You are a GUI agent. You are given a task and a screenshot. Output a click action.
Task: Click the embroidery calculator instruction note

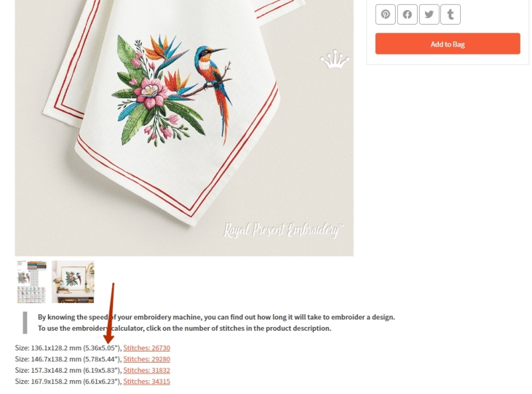click(217, 322)
